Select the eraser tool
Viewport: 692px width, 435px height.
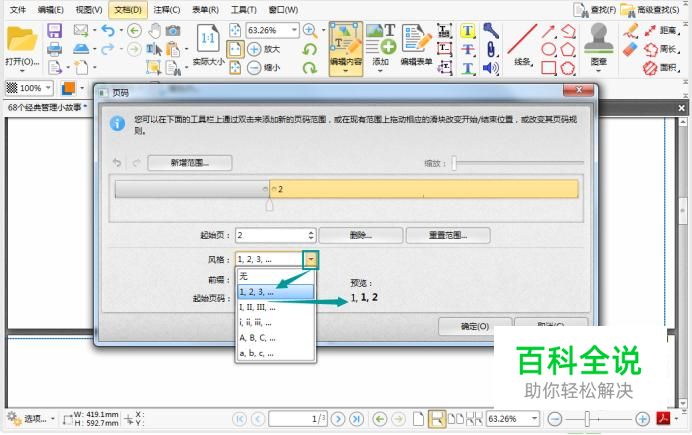coord(631,49)
